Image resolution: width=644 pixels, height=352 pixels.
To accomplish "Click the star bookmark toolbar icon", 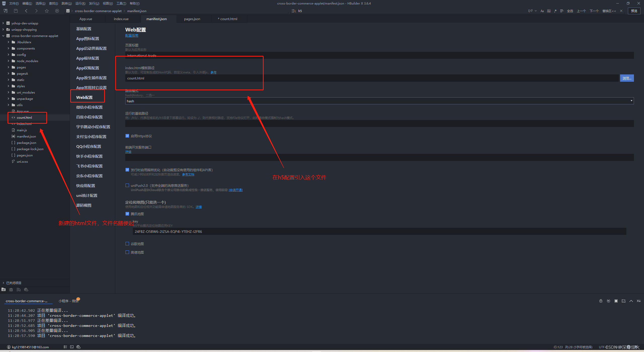I will coord(47,11).
